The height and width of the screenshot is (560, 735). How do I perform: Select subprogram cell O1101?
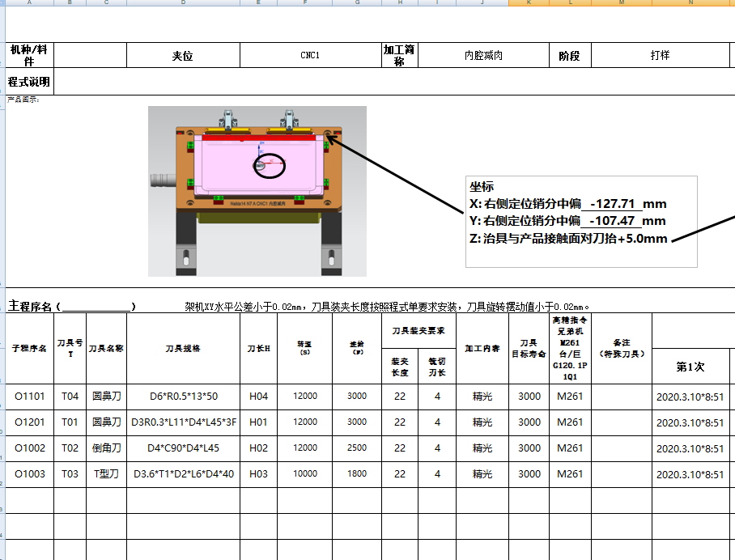tap(30, 396)
